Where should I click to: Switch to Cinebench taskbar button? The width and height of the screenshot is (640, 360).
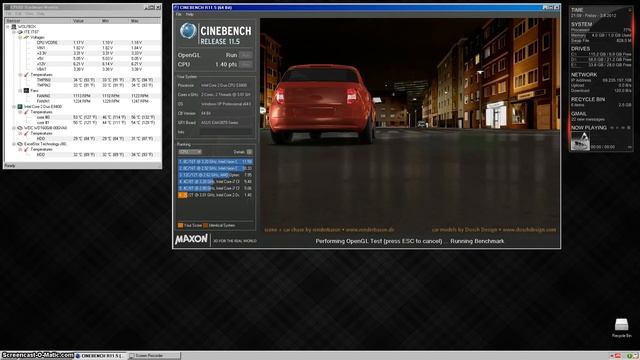(101, 356)
